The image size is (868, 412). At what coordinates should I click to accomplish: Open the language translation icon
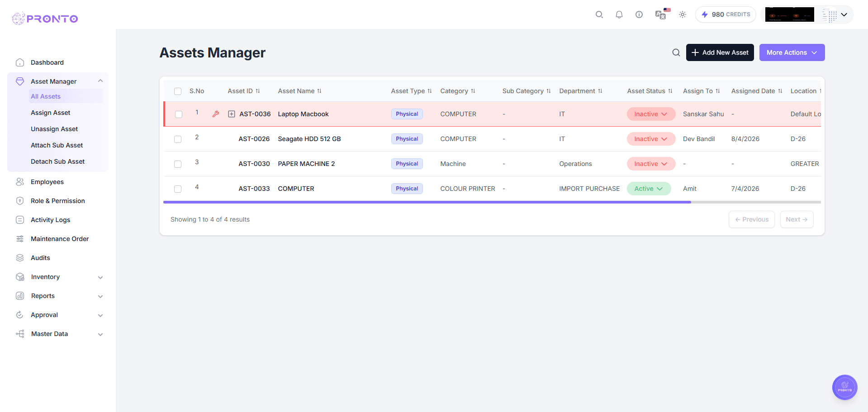coord(660,14)
